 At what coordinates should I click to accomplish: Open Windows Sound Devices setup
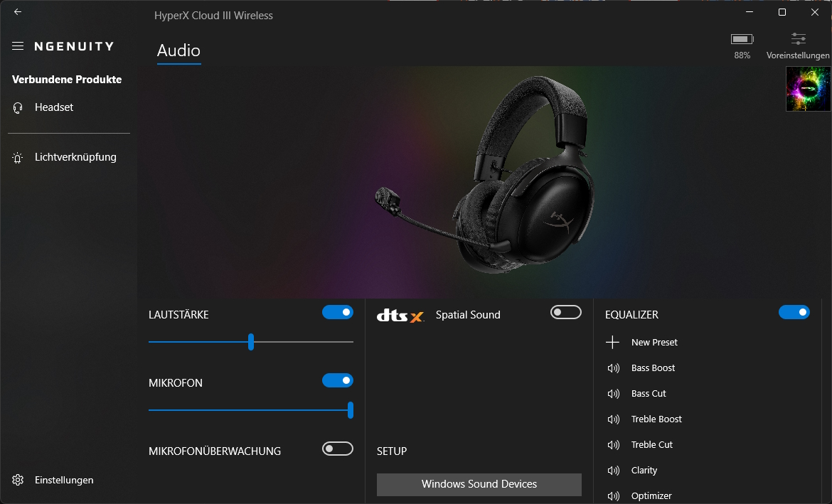pyautogui.click(x=479, y=484)
